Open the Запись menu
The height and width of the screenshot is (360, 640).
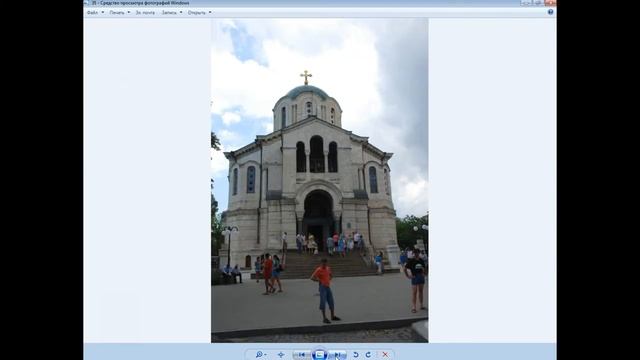coord(171,13)
